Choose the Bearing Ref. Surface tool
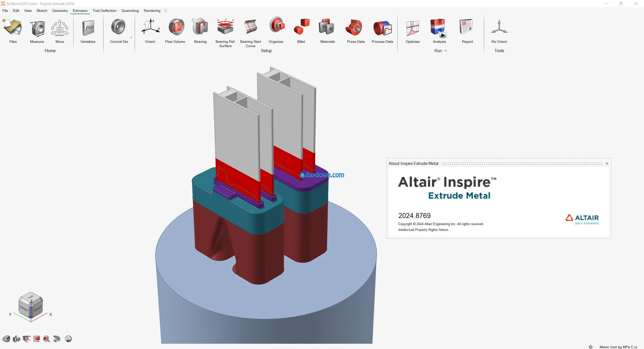The image size is (644, 349). [225, 27]
